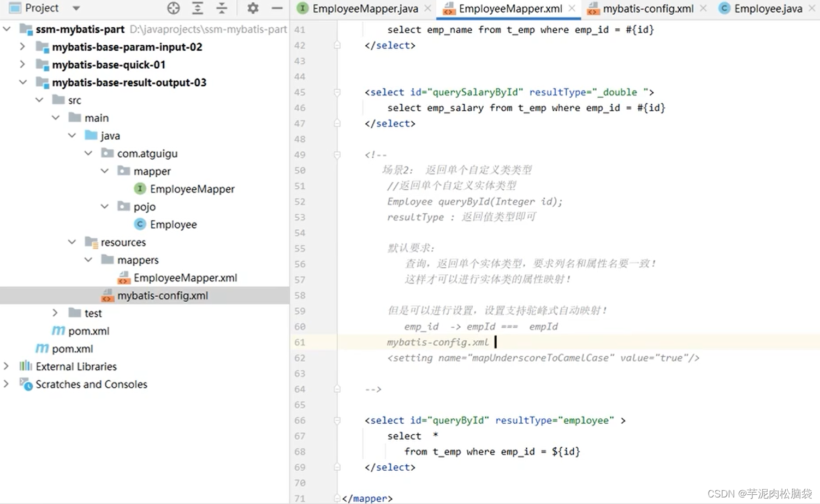The width and height of the screenshot is (820, 504).
Task: Click the Maven icon of root pom.xml
Action: [42, 348]
